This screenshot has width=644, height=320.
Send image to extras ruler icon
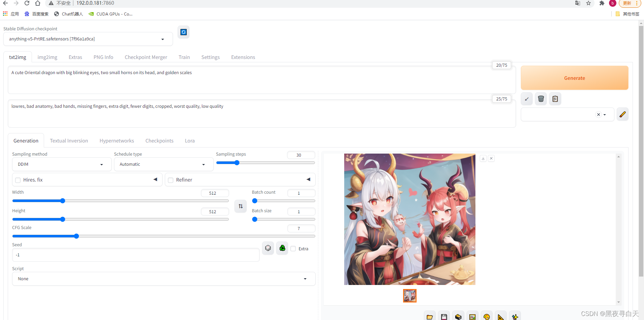pos(501,316)
